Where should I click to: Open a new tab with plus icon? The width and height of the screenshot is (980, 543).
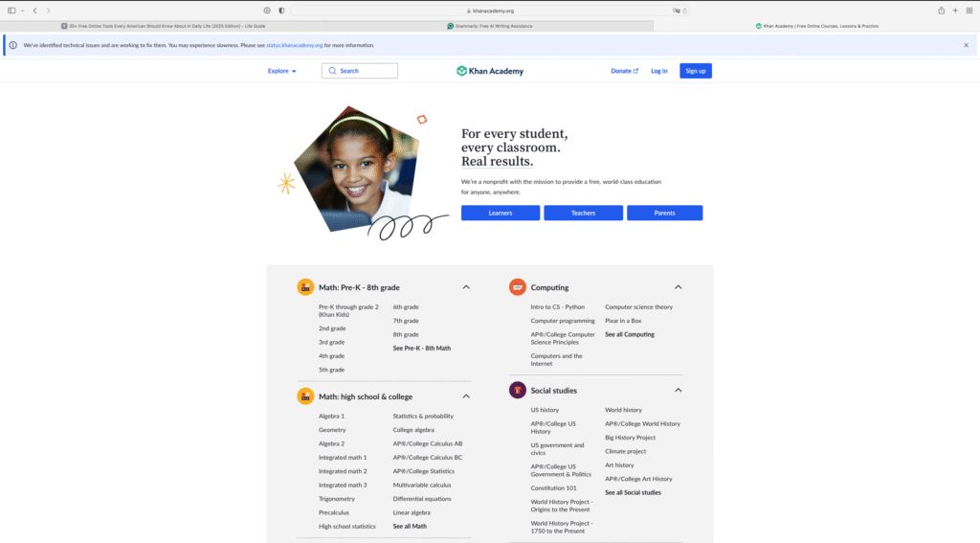pos(955,11)
